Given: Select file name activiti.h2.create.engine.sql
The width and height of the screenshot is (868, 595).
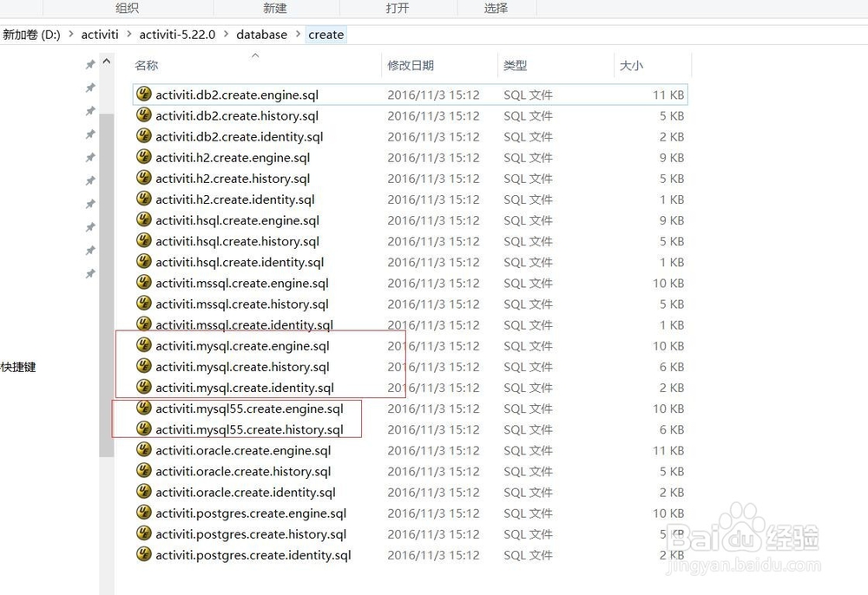Looking at the screenshot, I should [233, 158].
